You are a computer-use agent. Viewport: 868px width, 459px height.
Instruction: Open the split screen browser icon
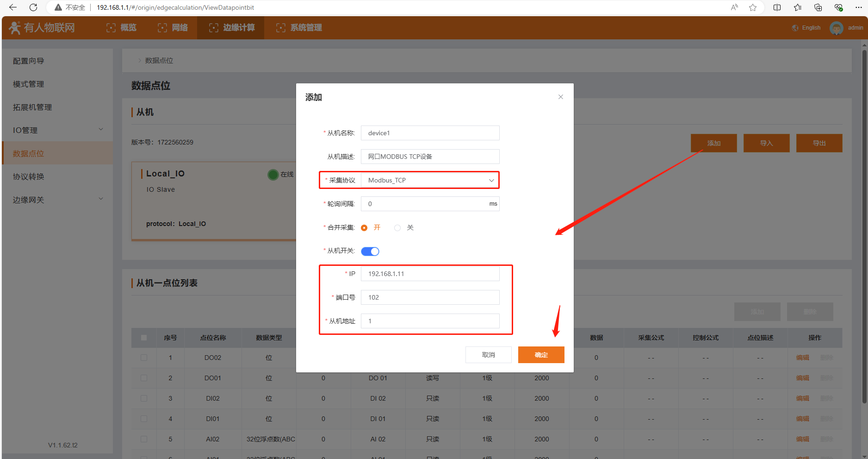tap(777, 7)
